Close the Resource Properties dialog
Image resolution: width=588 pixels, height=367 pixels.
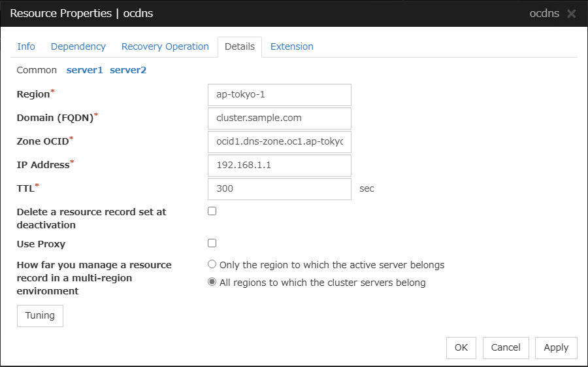click(571, 14)
